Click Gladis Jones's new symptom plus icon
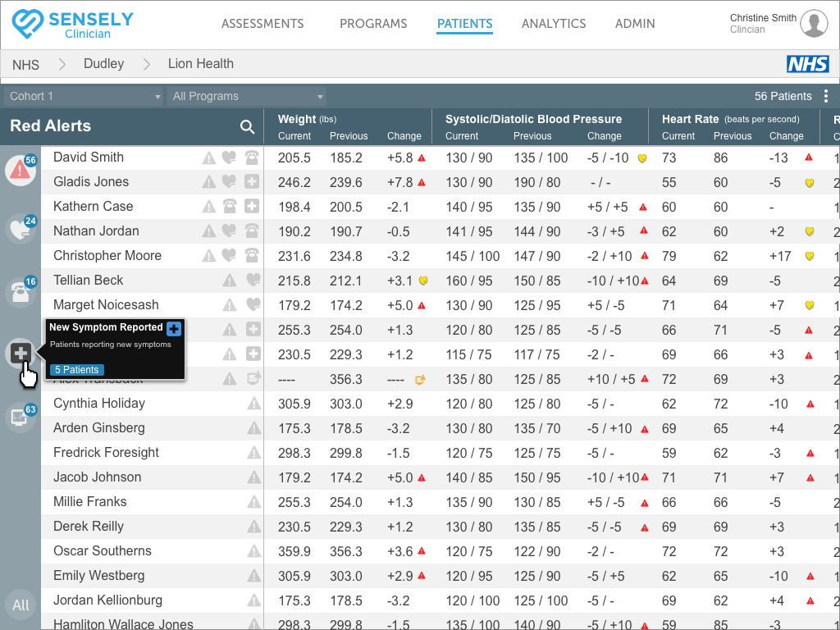 click(x=252, y=182)
